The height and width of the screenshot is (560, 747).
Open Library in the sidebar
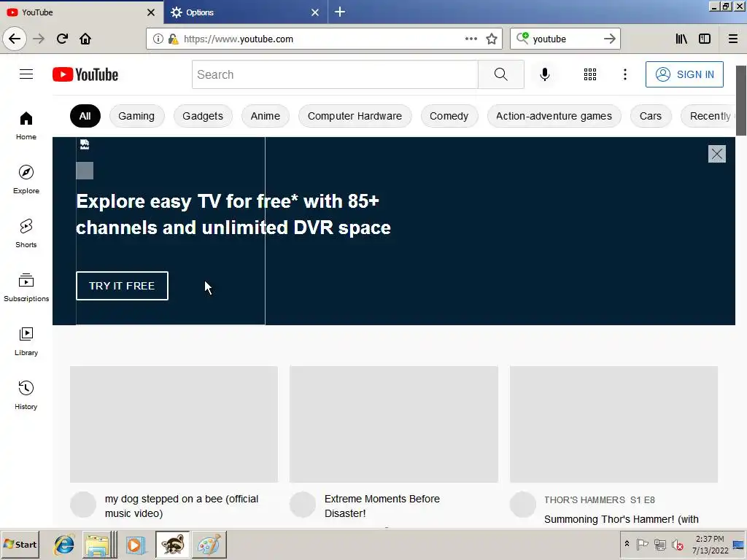(x=26, y=341)
